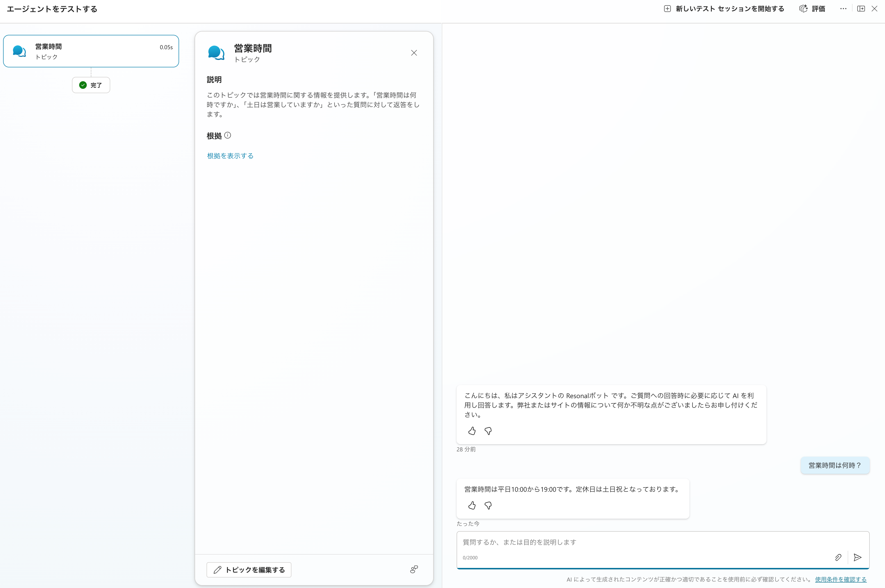Like the 営業時間 answer message

[x=472, y=506]
